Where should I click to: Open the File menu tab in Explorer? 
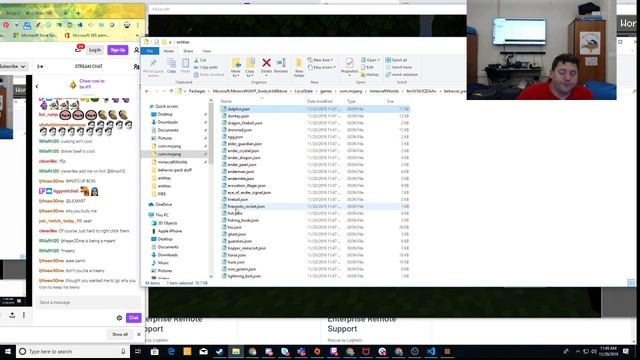[x=150, y=51]
